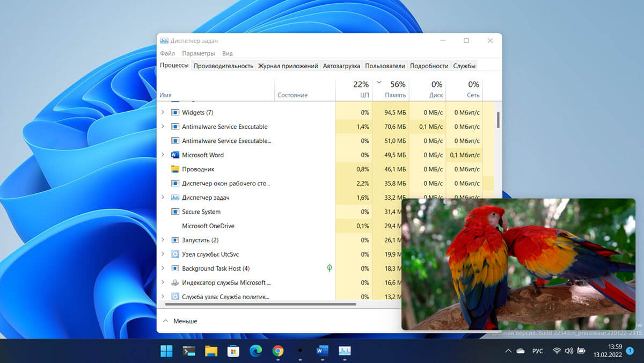Click the Secure System process icon
Image resolution: width=644 pixels, height=363 pixels.
(x=175, y=212)
